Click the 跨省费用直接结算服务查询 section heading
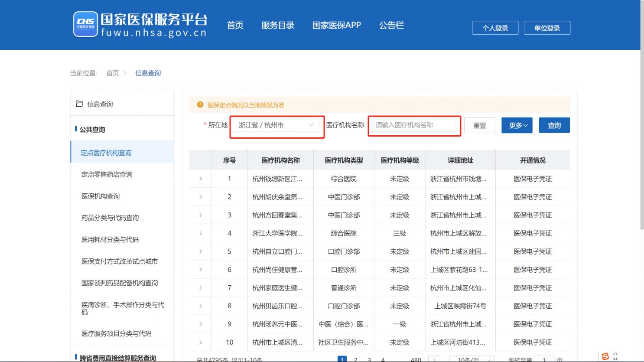This screenshot has height=362, width=644. 117,358
